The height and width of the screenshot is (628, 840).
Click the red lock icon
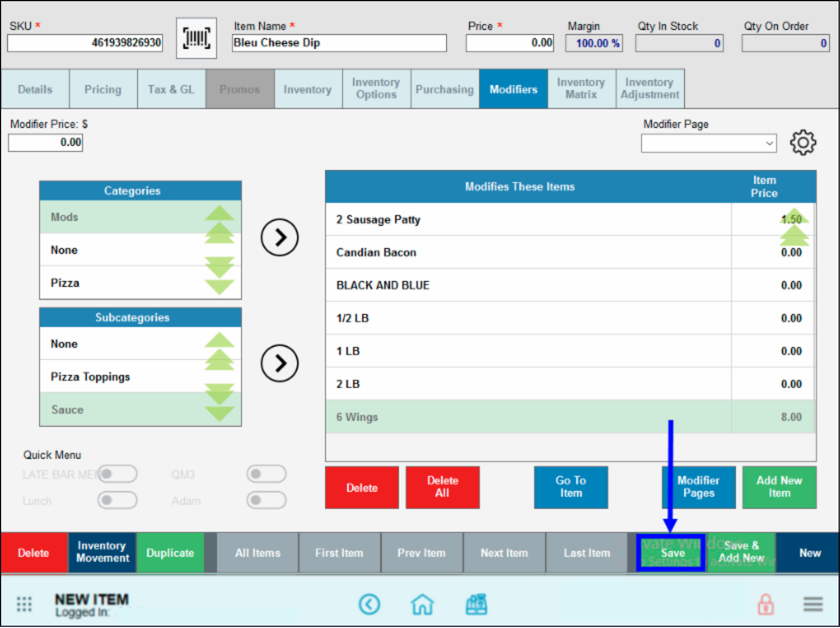click(766, 604)
